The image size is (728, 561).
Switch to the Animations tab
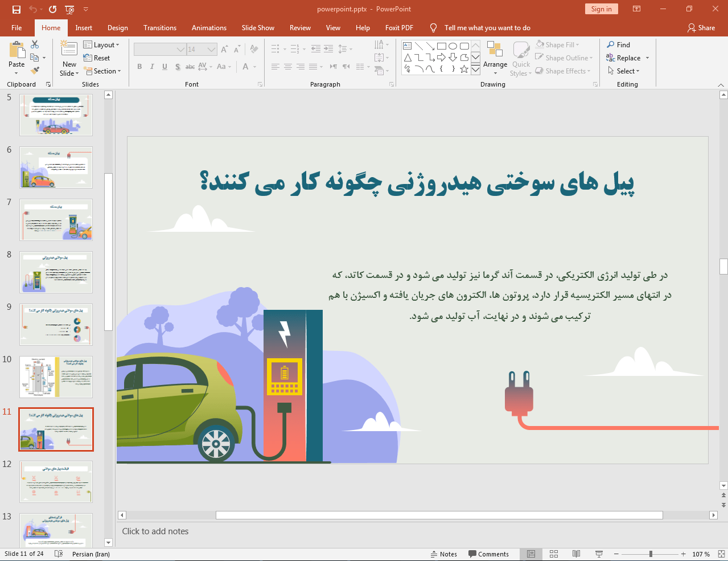(209, 27)
